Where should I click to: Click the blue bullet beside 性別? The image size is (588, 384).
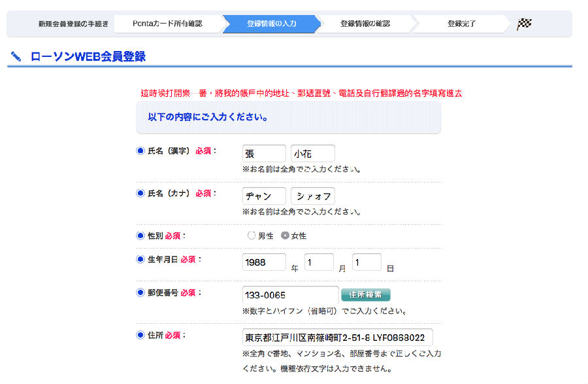[x=140, y=236]
